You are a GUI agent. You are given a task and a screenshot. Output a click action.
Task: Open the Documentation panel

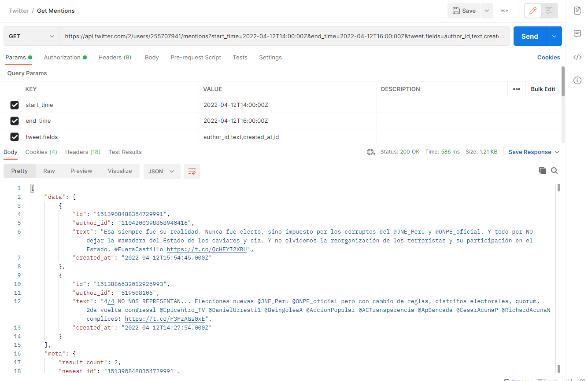[x=577, y=11]
